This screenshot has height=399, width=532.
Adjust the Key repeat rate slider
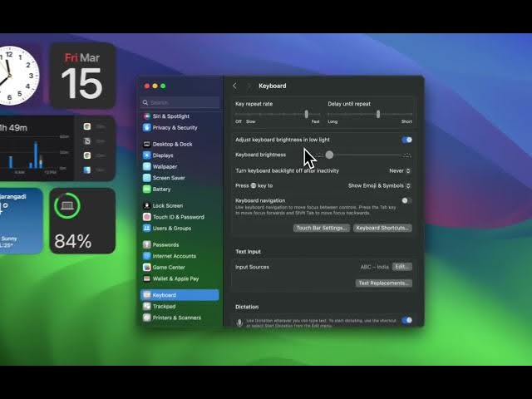307,114
